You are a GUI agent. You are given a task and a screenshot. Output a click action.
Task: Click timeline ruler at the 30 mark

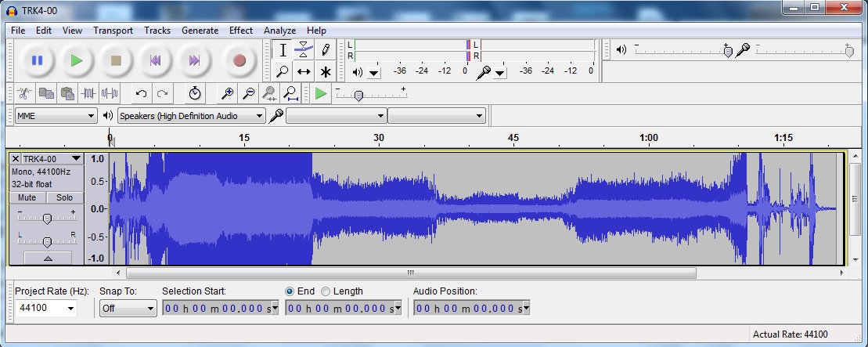click(x=378, y=138)
